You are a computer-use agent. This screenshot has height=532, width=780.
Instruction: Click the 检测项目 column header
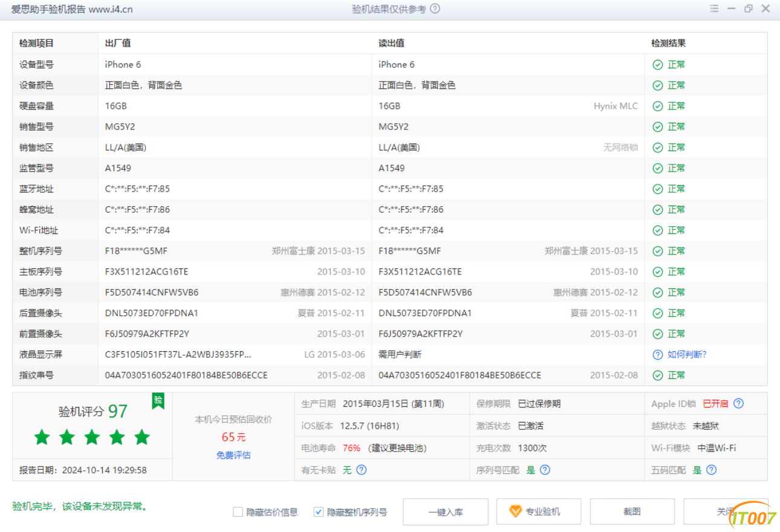[x=36, y=44]
